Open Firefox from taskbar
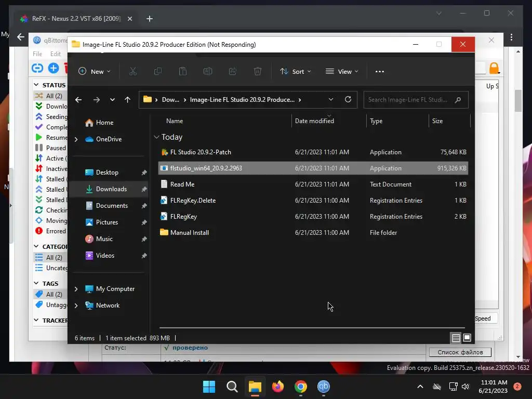Viewport: 532px width, 399px height. [x=278, y=387]
